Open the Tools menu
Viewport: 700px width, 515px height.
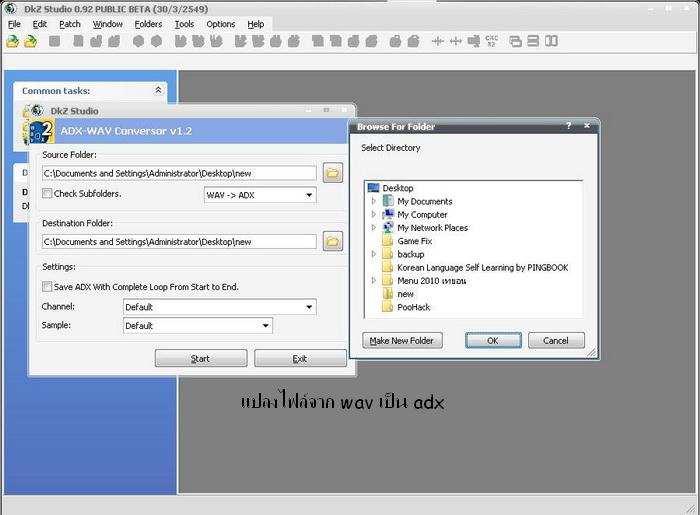pyautogui.click(x=184, y=24)
